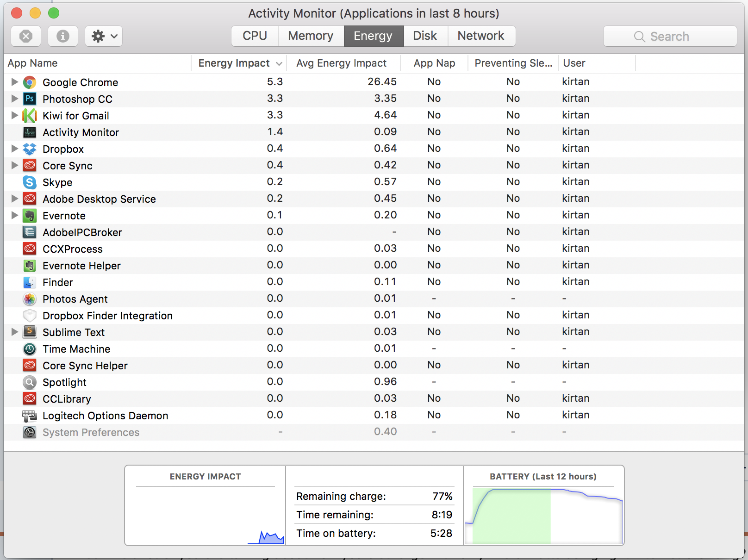This screenshot has width=748, height=560.
Task: Click the Core Sync app icon
Action: 30,166
